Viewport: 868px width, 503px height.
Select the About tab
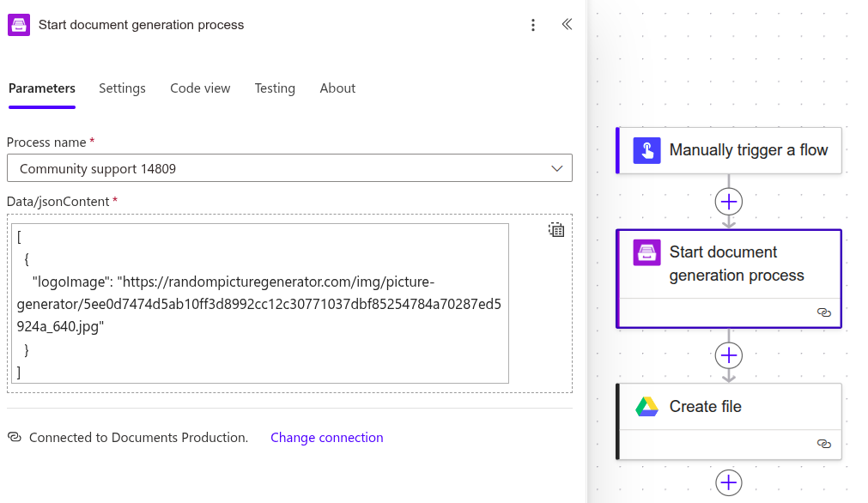[x=337, y=88]
